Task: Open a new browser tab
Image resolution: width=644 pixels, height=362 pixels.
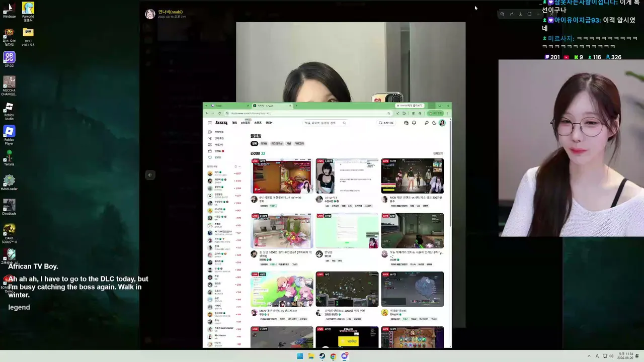Action: [x=296, y=106]
